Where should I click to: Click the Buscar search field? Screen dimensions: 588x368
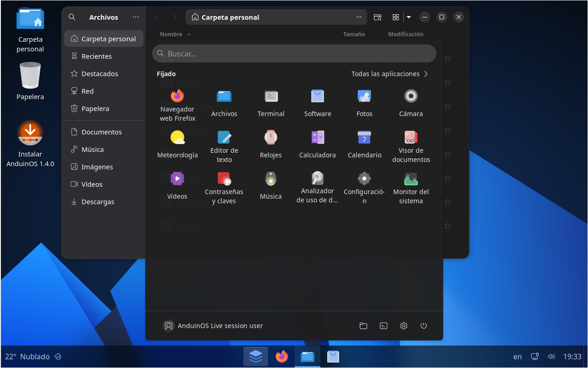(x=294, y=54)
